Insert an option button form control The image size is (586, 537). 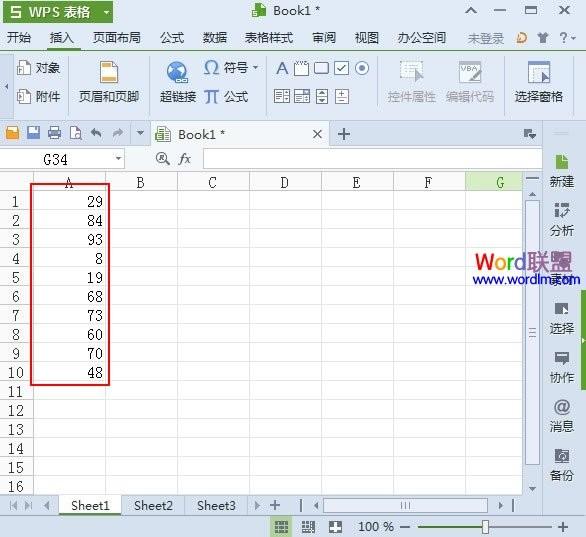pos(362,68)
